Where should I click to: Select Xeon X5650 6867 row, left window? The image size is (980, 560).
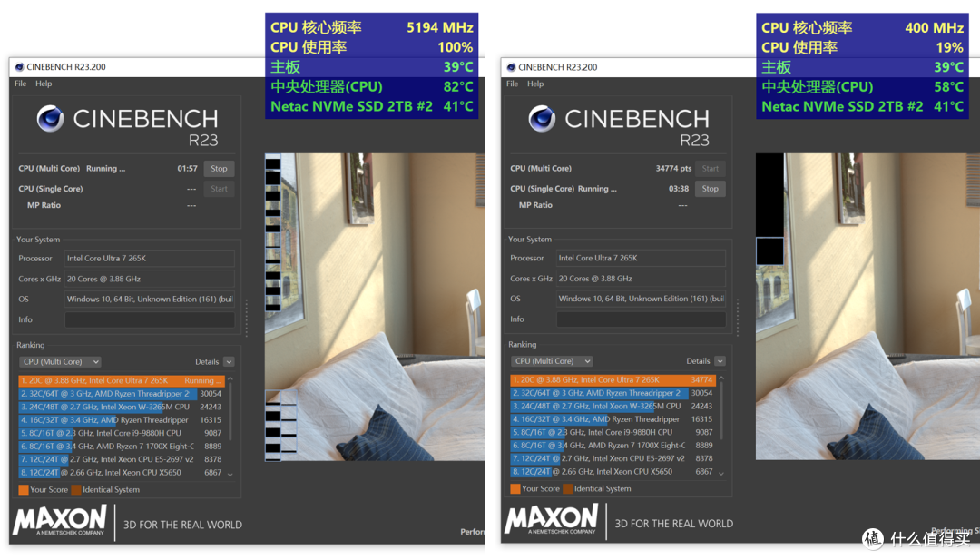(122, 473)
